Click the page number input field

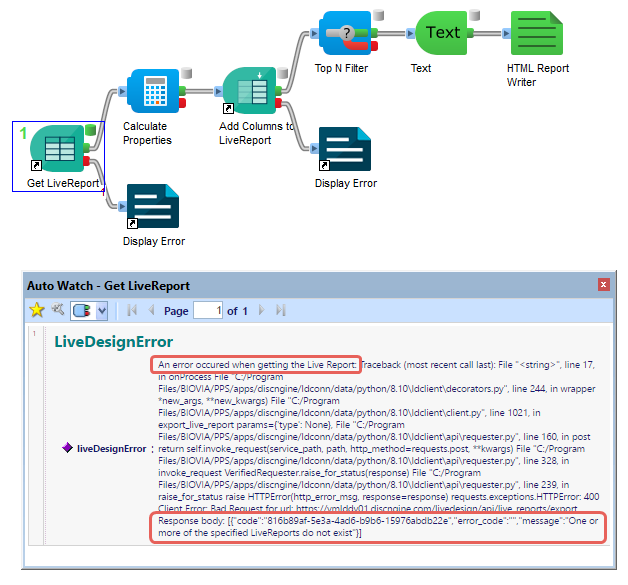[x=208, y=310]
